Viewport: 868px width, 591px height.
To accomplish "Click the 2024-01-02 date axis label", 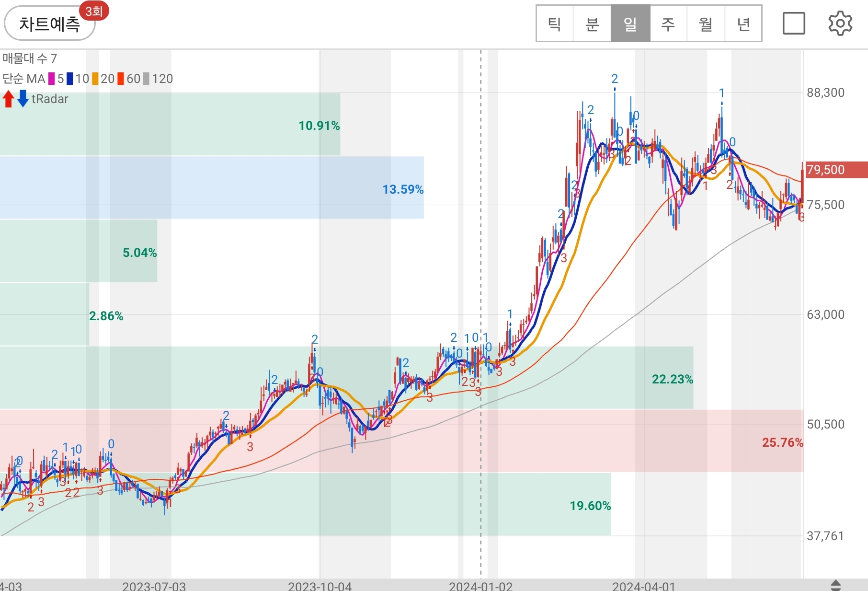I will pos(481,586).
